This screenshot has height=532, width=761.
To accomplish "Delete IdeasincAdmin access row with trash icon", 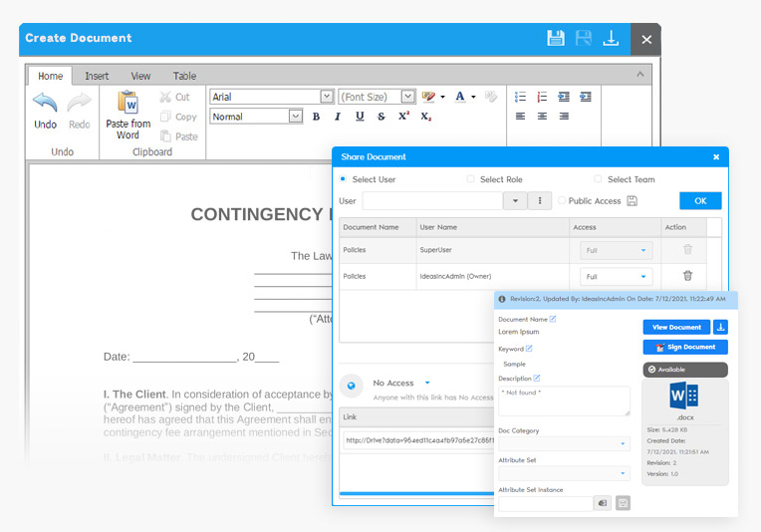I will point(687,276).
